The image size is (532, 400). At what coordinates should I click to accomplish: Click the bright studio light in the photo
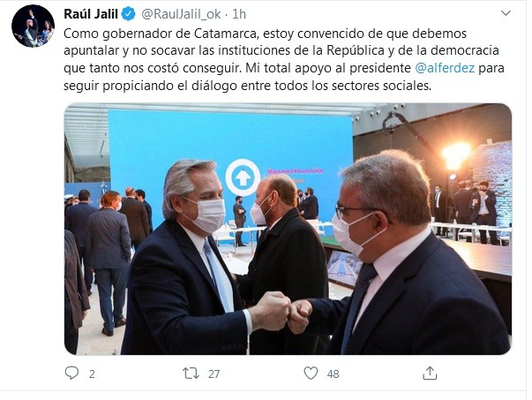pos(456,155)
